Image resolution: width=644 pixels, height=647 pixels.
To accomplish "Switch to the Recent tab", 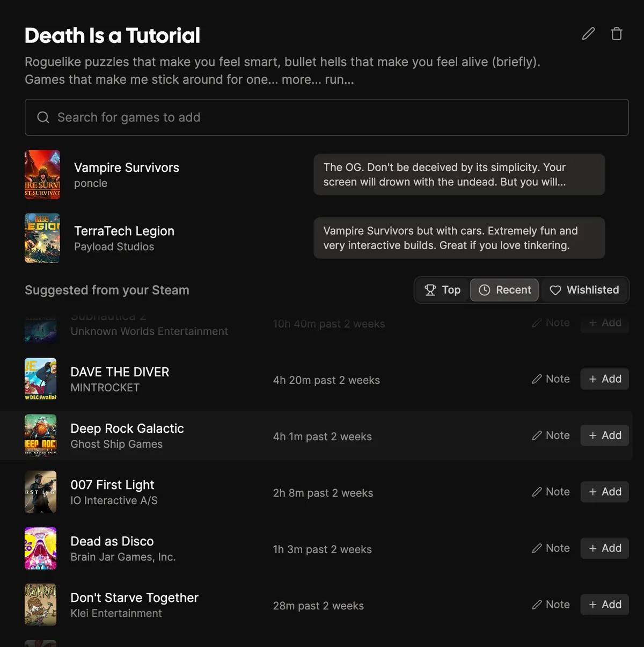I will [504, 290].
